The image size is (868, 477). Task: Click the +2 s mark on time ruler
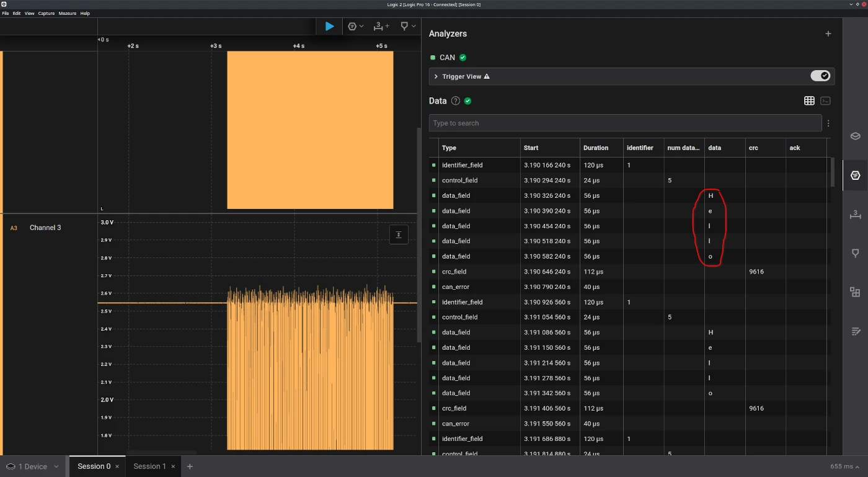[133, 46]
